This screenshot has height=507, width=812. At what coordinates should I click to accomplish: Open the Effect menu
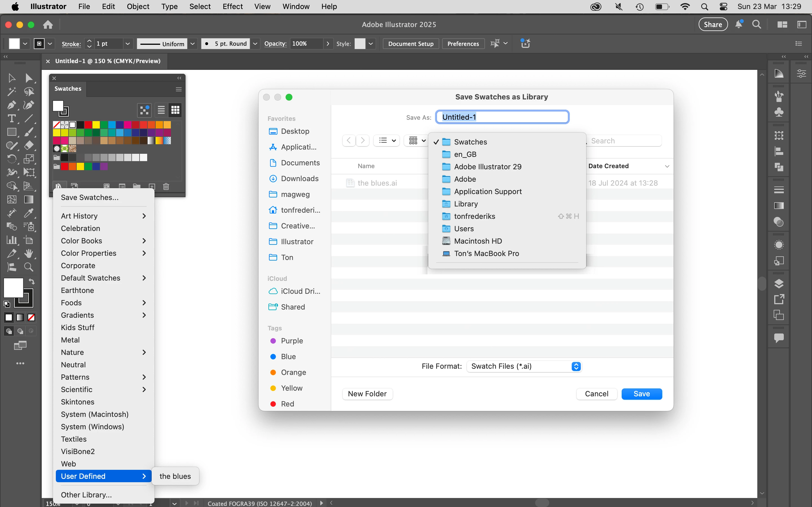tap(232, 6)
